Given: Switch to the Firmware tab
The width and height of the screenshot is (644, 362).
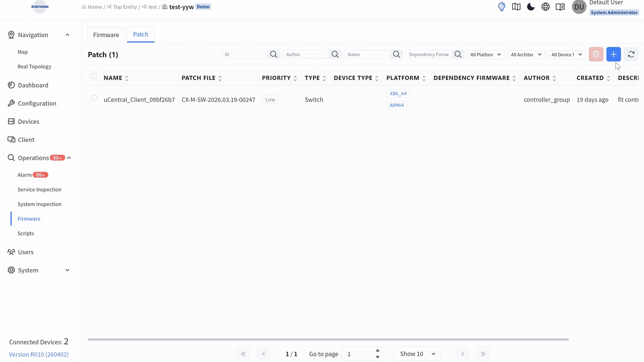Looking at the screenshot, I should (x=106, y=35).
